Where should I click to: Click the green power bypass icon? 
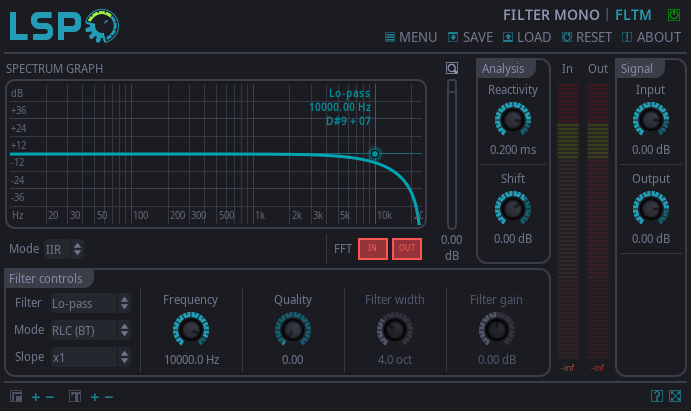671,15
